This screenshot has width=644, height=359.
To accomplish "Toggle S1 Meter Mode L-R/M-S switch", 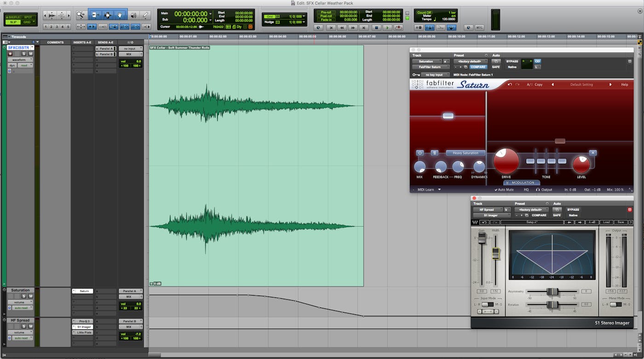I will point(615,305).
